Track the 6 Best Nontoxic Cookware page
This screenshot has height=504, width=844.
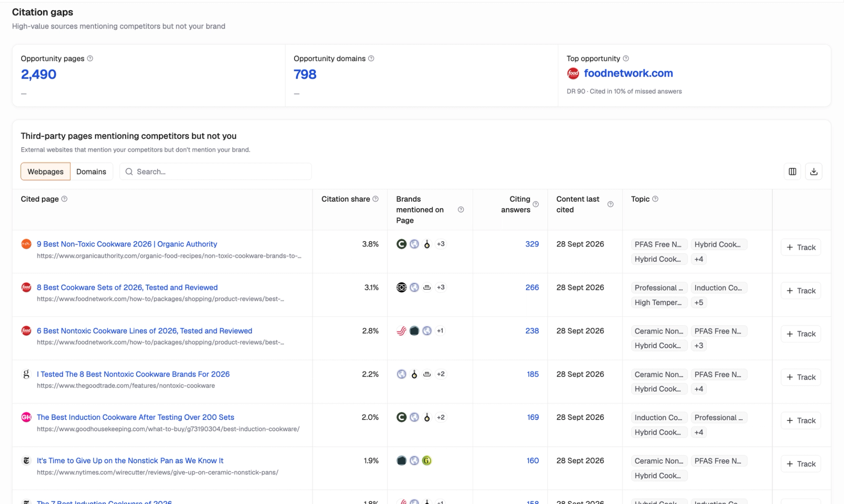click(800, 334)
